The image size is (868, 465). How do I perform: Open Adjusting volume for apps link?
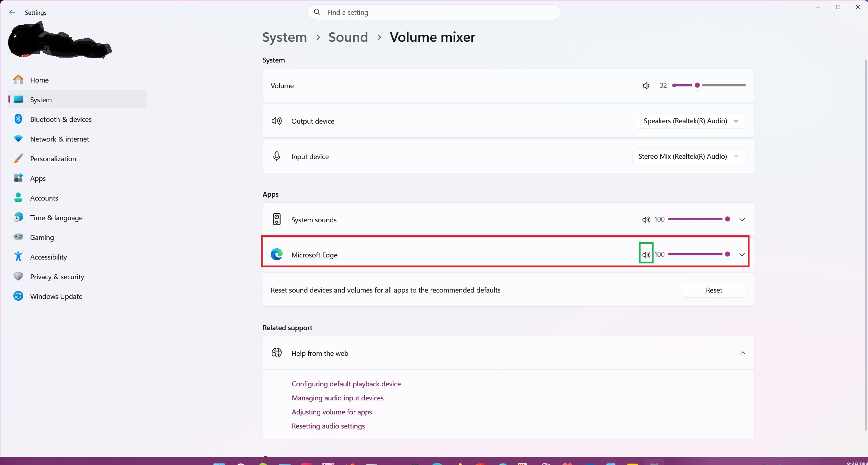point(332,412)
